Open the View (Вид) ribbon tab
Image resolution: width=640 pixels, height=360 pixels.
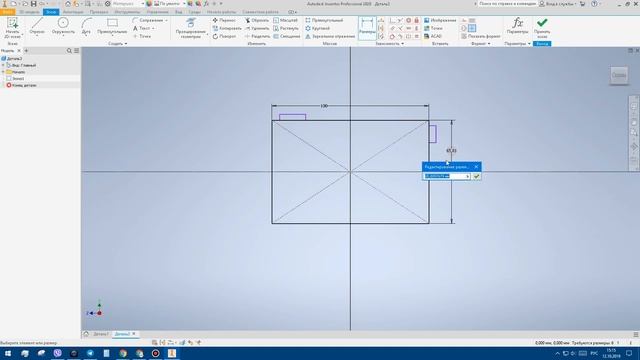point(178,12)
